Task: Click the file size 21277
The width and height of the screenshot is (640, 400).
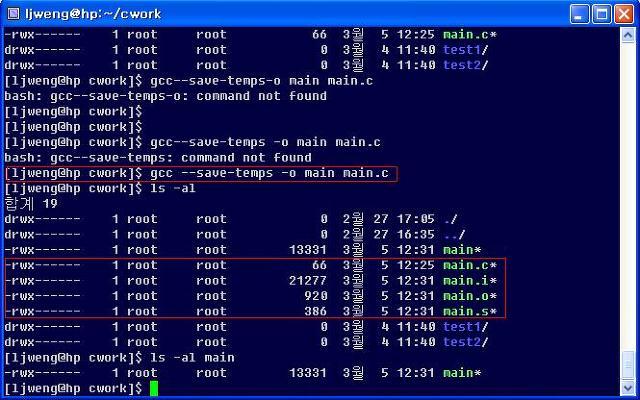Action: 308,281
